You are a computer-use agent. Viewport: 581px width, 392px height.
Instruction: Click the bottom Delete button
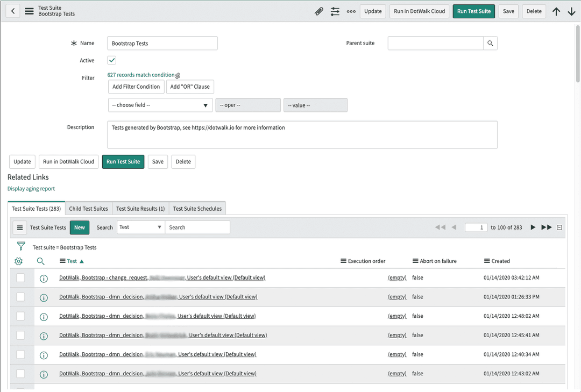183,161
